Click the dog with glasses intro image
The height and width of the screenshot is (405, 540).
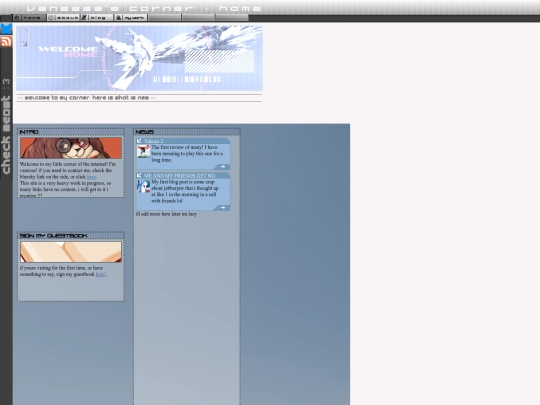pos(71,148)
